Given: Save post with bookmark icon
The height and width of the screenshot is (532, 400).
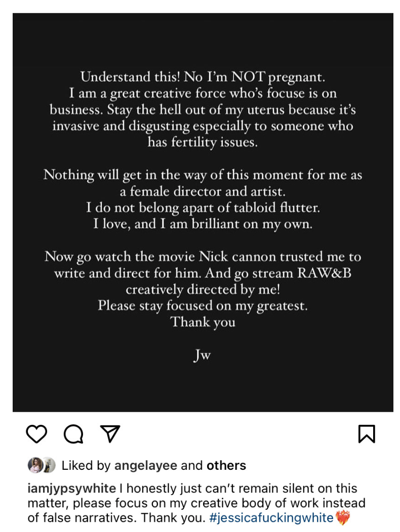Looking at the screenshot, I should pyautogui.click(x=367, y=433).
